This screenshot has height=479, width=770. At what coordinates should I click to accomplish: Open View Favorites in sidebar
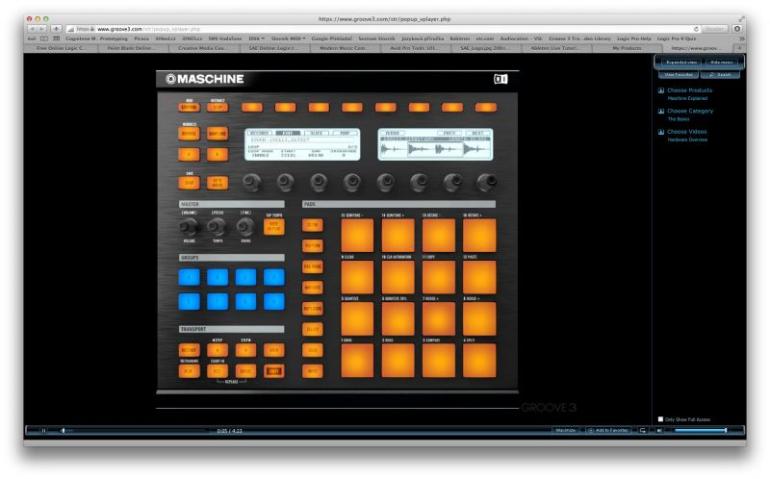(x=678, y=75)
